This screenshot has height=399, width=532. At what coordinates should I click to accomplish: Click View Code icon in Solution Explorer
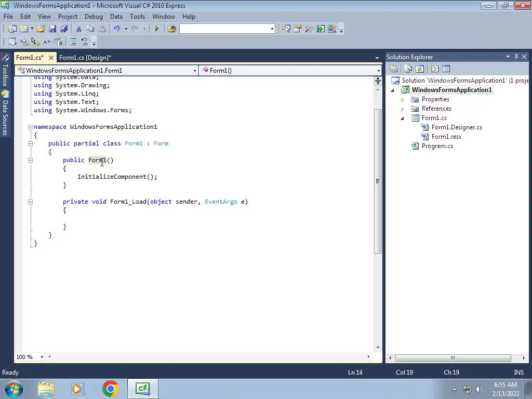pos(435,69)
